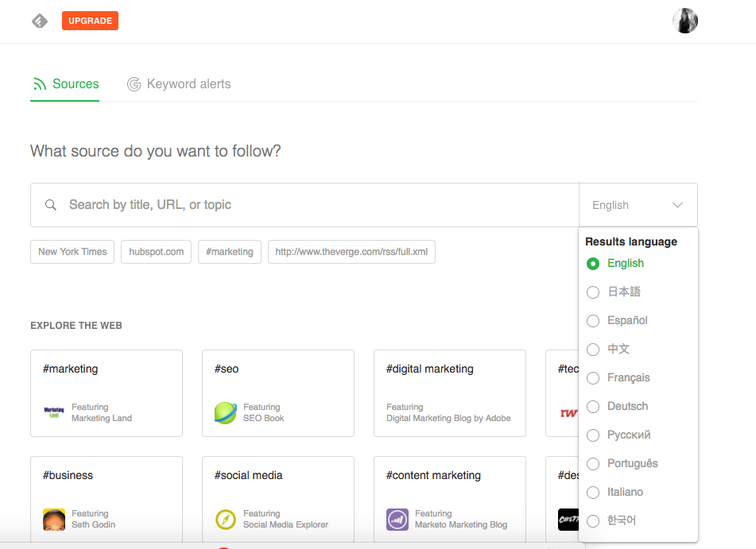Click the New York Times suggestion
This screenshot has height=549, width=756.
72,252
